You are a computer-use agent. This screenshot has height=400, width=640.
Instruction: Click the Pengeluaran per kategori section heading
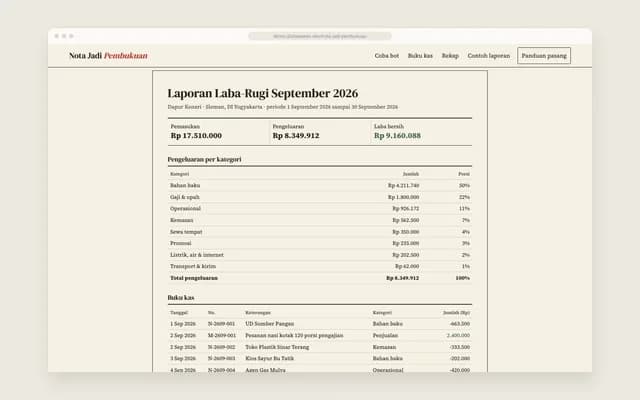pyautogui.click(x=204, y=159)
